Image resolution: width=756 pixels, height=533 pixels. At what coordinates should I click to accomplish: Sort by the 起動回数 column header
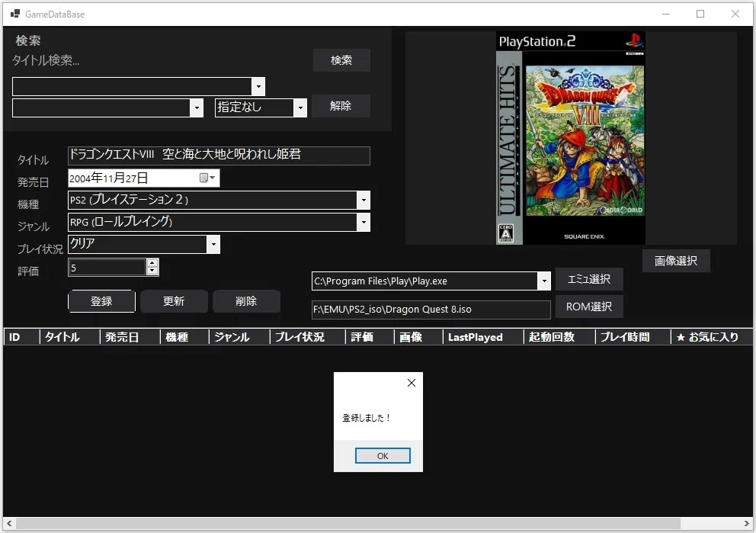(559, 337)
